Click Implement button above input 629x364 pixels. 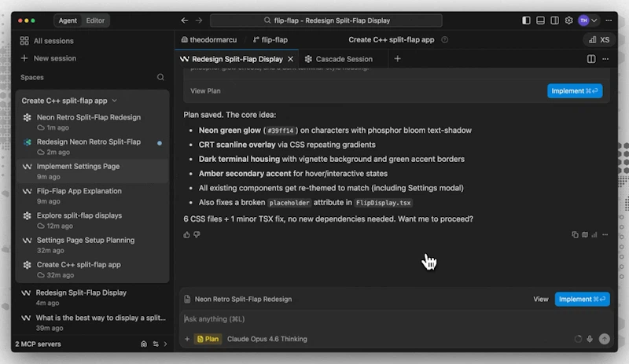point(582,300)
